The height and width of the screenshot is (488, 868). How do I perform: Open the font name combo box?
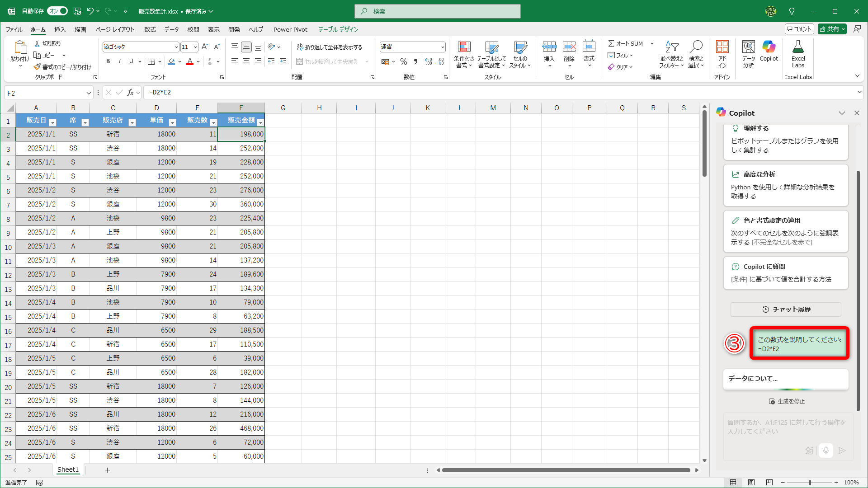[141, 47]
